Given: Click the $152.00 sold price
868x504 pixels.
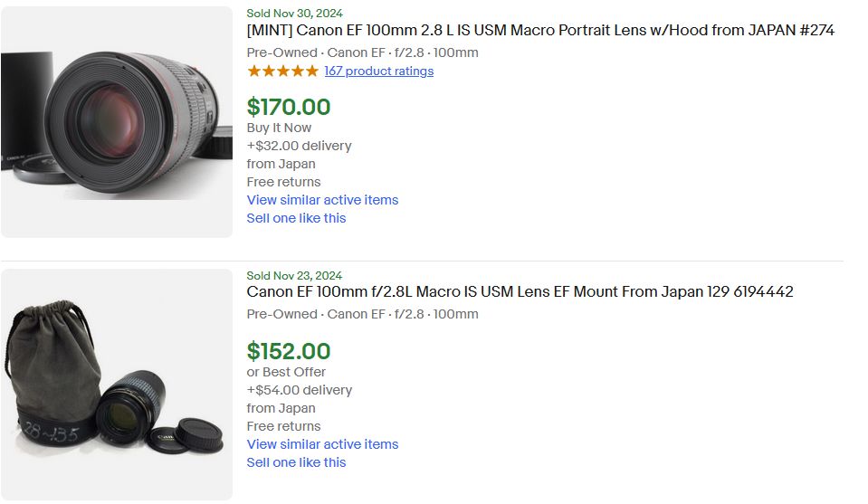Looking at the screenshot, I should click(289, 351).
